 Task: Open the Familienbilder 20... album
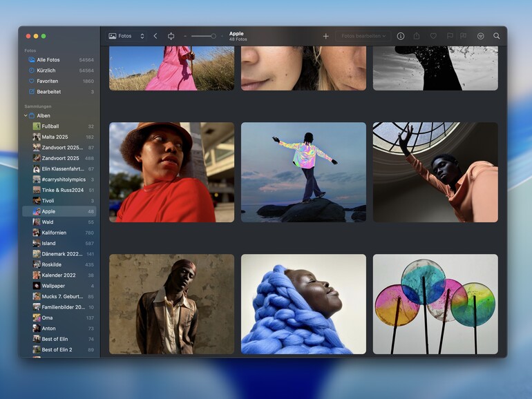(x=59, y=307)
